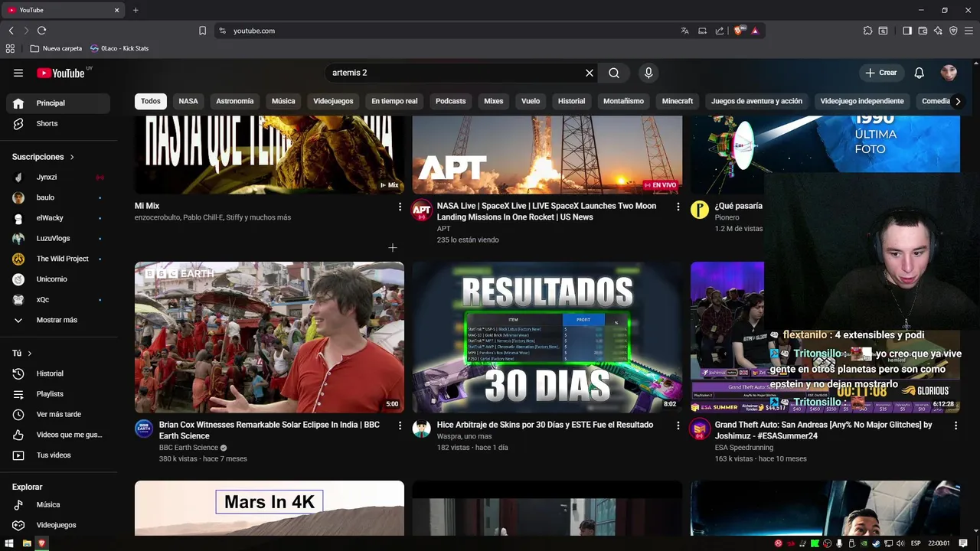Open the elWacky subscription channel
The height and width of the screenshot is (551, 980).
point(58,218)
